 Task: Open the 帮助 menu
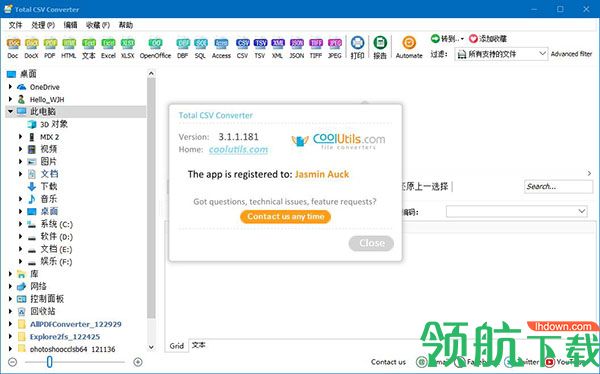tap(126, 25)
